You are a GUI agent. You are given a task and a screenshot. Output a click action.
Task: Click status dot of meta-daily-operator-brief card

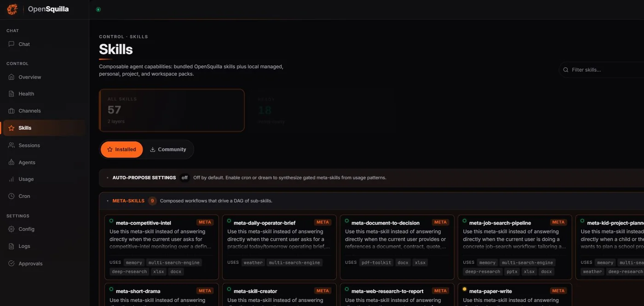tap(229, 221)
